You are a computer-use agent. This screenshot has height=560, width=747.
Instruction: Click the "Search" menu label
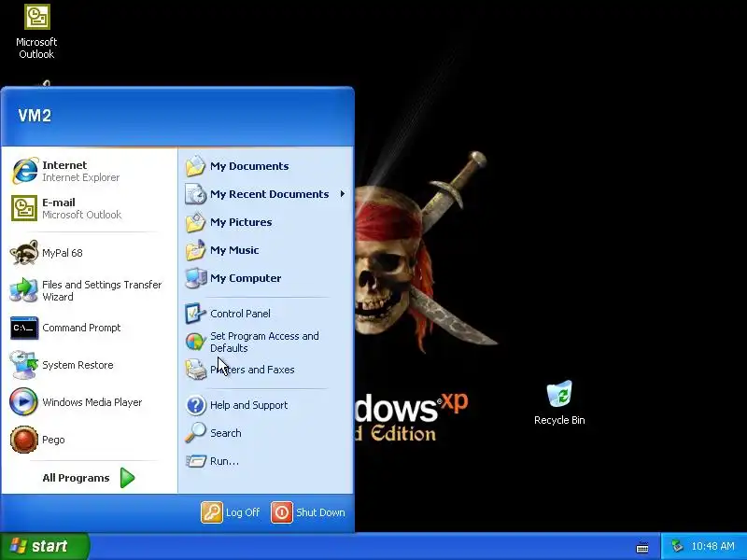(226, 433)
